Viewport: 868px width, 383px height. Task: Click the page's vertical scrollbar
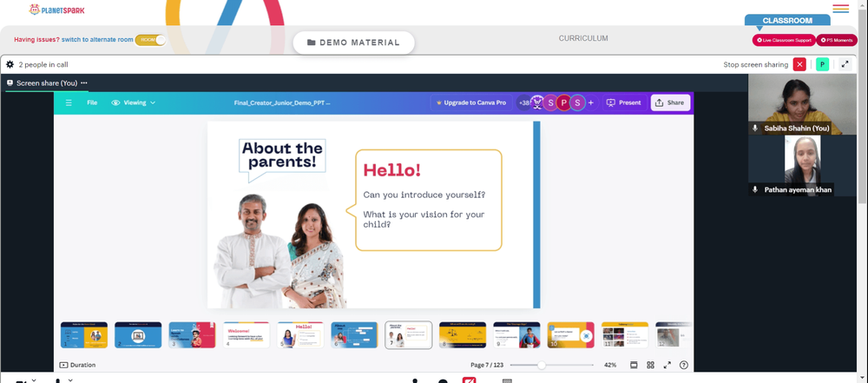[x=865, y=105]
